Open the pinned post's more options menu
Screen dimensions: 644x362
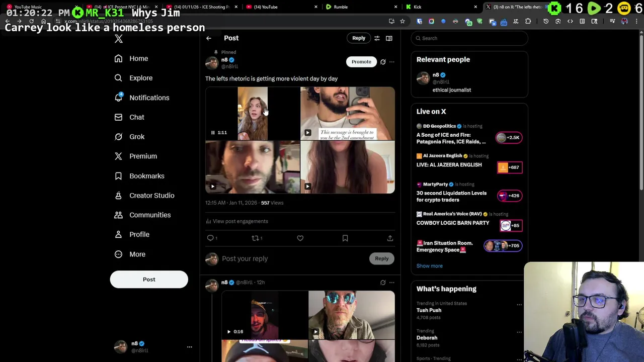pos(392,62)
